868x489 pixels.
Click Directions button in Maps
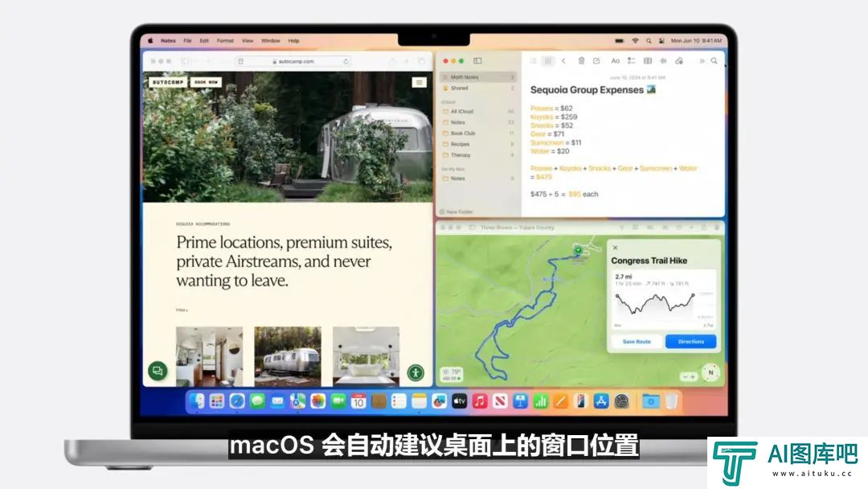click(x=691, y=342)
